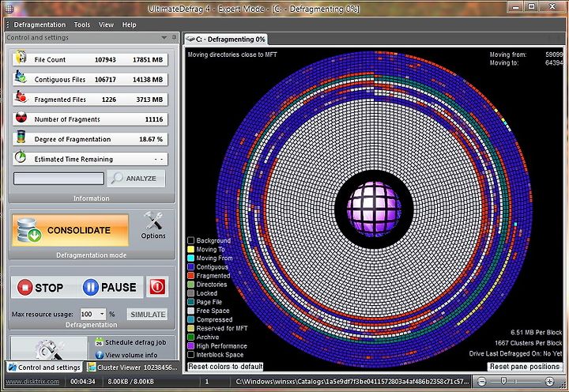Click the zoom out minus icon
The image size is (569, 392).
coord(481,382)
